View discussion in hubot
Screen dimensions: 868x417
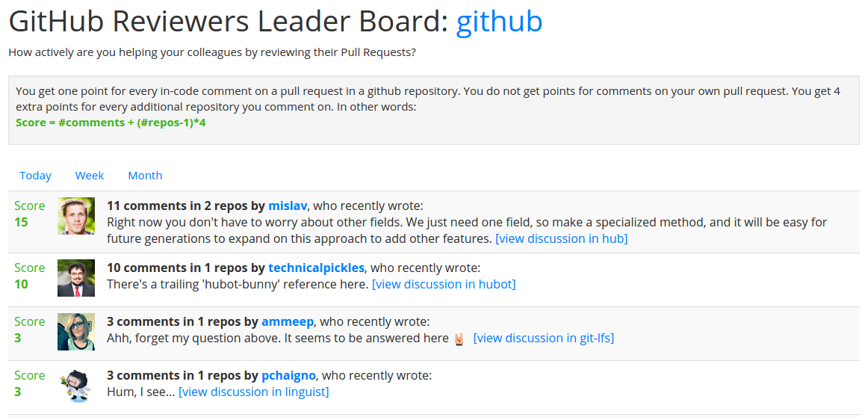tap(444, 284)
